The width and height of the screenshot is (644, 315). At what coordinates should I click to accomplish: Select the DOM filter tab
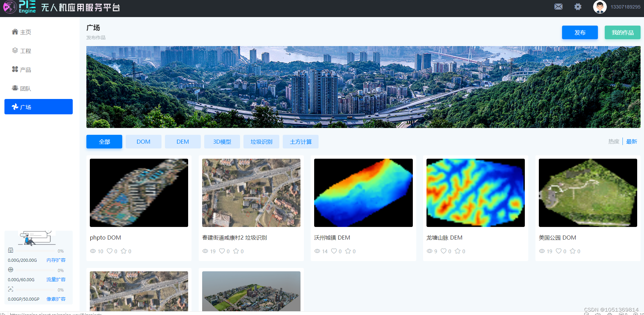(x=143, y=142)
